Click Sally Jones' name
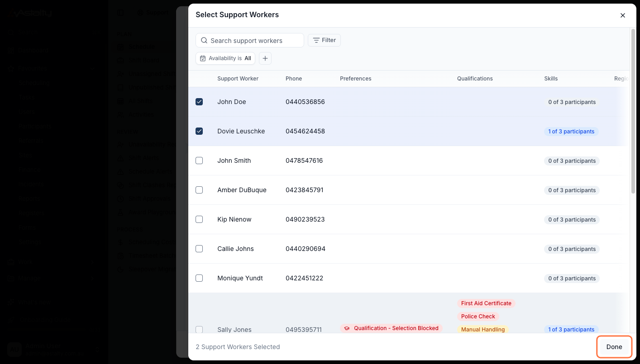 coord(234,330)
